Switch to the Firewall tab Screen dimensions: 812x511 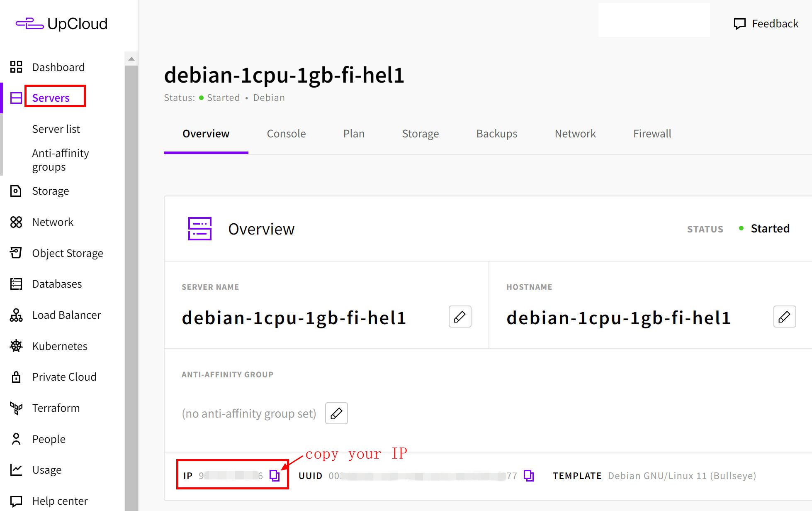coord(652,134)
